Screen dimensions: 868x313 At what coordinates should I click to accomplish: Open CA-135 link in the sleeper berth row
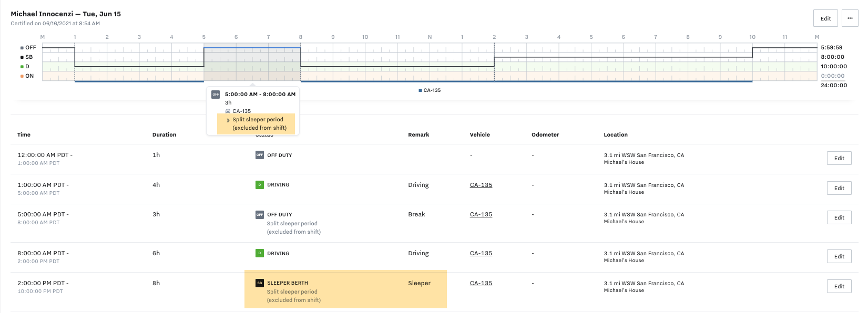[x=481, y=283]
